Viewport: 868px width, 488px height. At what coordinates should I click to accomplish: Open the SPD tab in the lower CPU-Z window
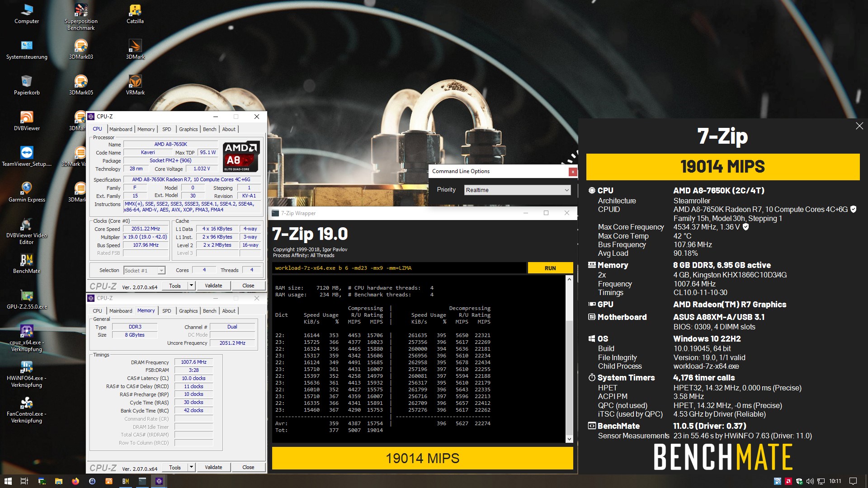coord(166,311)
